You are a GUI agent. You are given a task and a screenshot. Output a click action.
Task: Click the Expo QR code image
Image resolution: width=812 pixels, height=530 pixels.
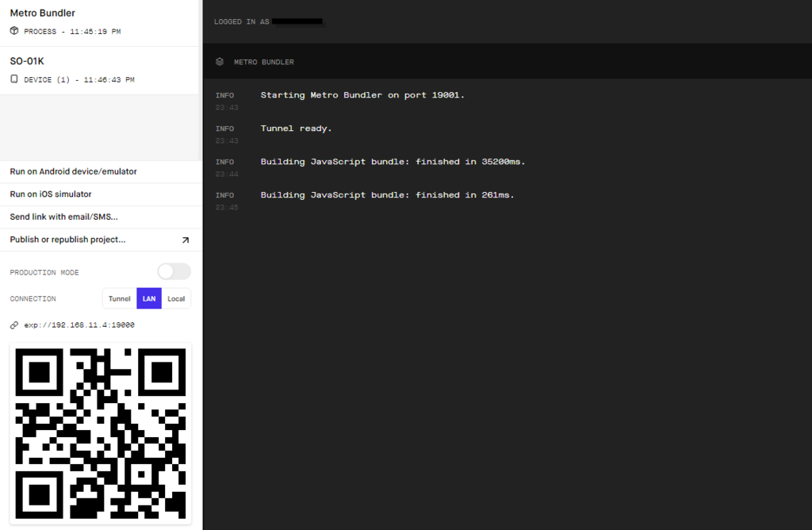pos(101,434)
